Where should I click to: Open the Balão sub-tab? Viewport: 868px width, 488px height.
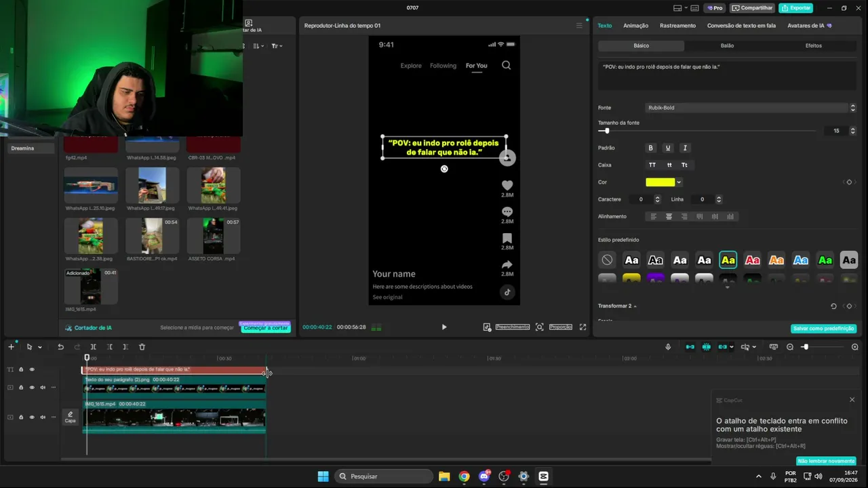727,45
